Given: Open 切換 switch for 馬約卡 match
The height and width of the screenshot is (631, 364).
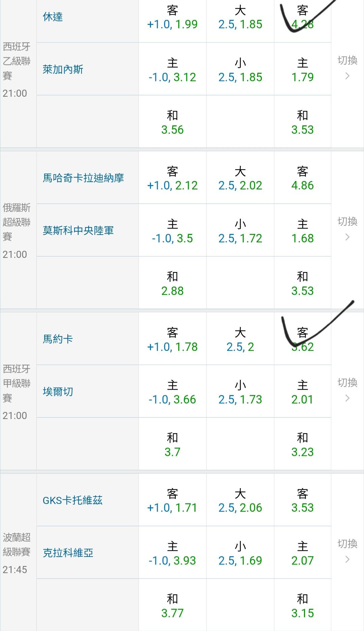Looking at the screenshot, I should 347,390.
